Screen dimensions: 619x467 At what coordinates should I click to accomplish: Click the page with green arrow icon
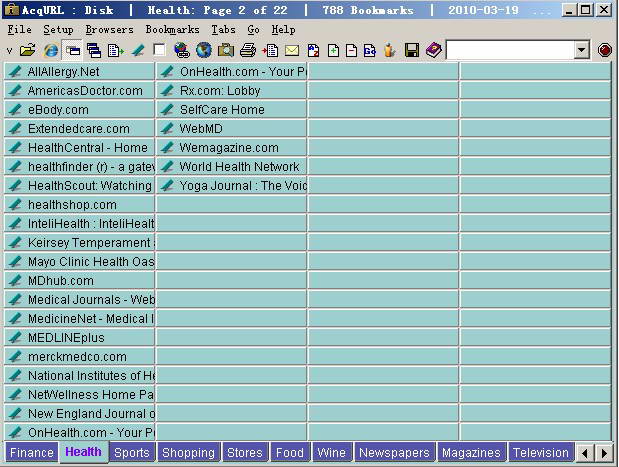(x=115, y=50)
